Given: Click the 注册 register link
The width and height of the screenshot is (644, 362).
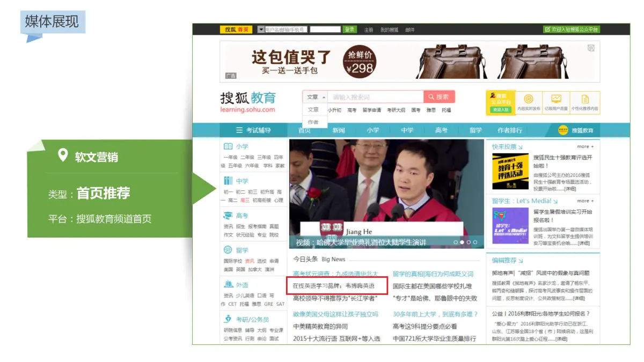Looking at the screenshot, I should tap(369, 30).
